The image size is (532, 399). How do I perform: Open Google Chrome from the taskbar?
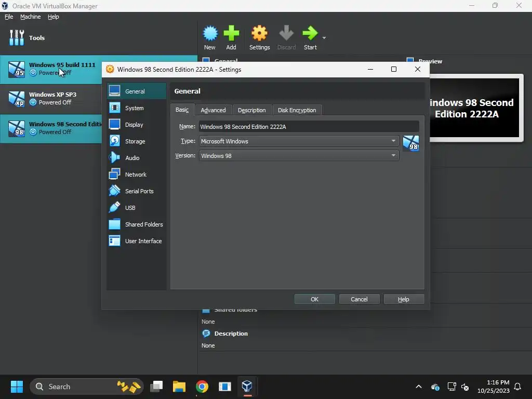202,387
